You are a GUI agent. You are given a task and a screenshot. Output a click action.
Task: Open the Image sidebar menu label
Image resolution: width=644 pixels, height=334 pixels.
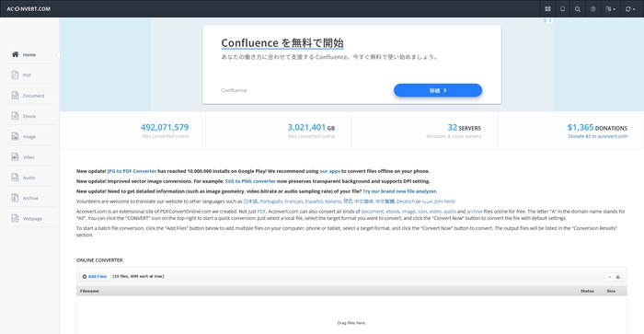[x=29, y=137]
